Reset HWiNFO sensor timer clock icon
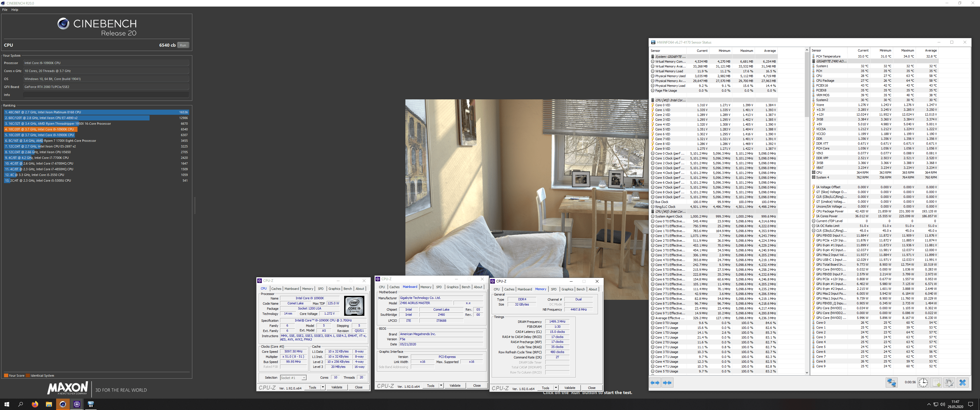Screen dimensions: 980x410 (x=923, y=383)
